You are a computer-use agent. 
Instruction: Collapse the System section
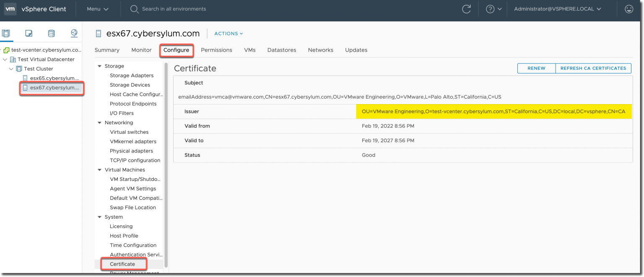(x=100, y=217)
